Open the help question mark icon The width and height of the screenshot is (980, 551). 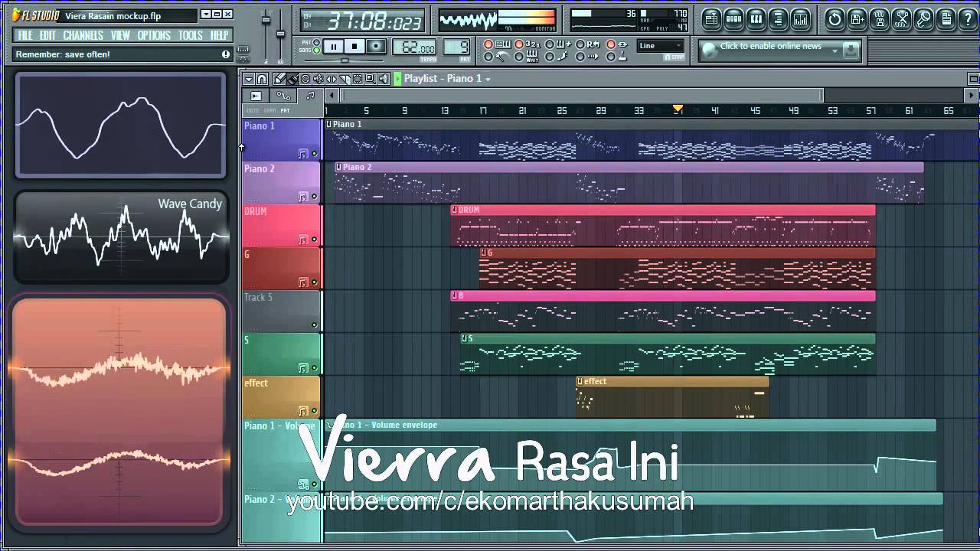coord(968,19)
